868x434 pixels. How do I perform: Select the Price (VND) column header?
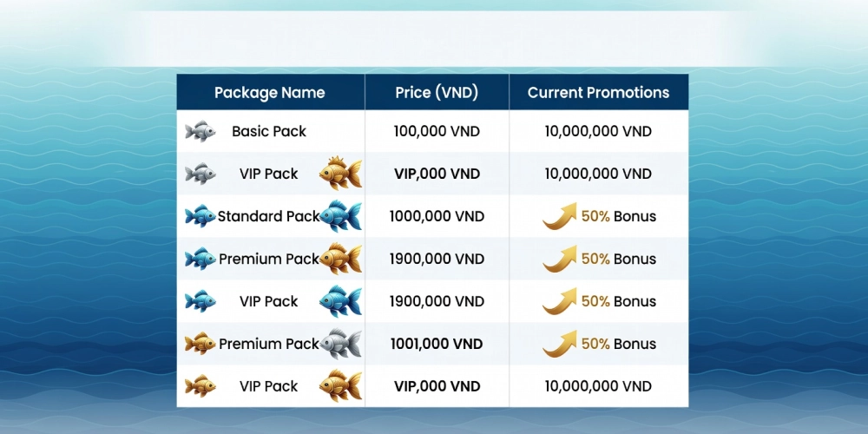click(x=437, y=93)
